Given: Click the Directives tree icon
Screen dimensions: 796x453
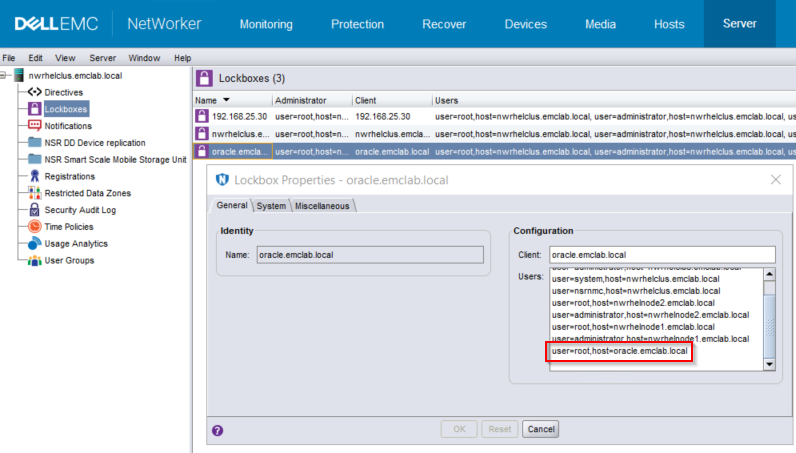Looking at the screenshot, I should [35, 92].
